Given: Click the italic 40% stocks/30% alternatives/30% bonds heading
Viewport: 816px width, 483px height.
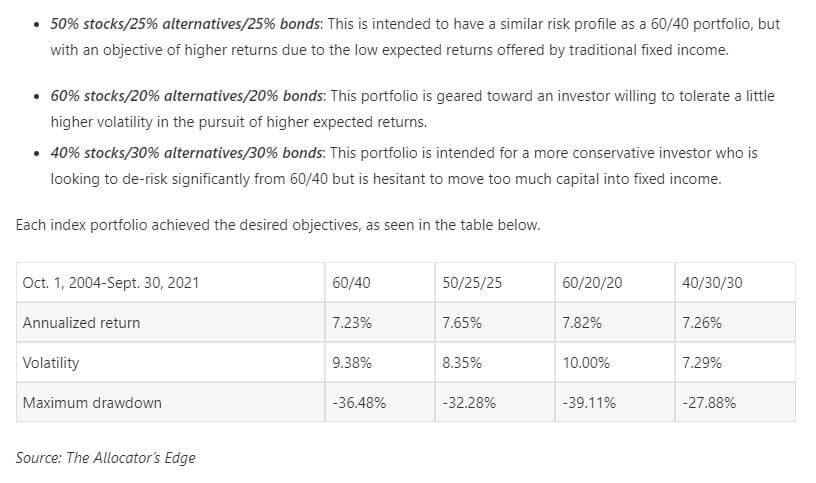Looking at the screenshot, I should coord(187,153).
